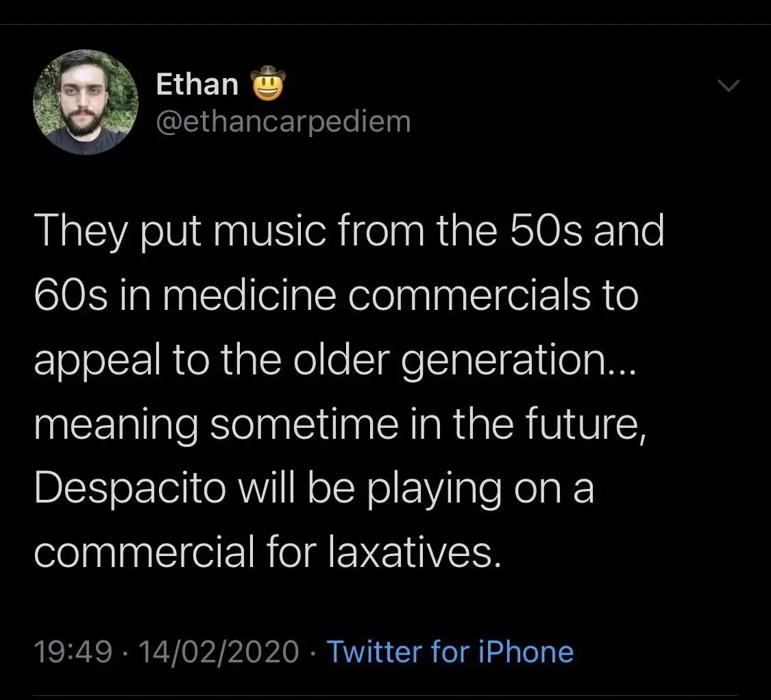The width and height of the screenshot is (771, 700).
Task: Open the @ethancarpediem handle
Action: click(283, 121)
